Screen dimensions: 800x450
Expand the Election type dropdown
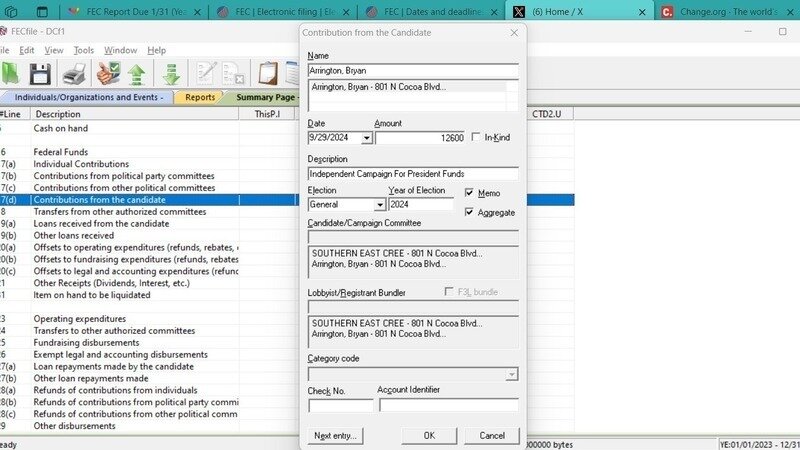[x=380, y=205]
